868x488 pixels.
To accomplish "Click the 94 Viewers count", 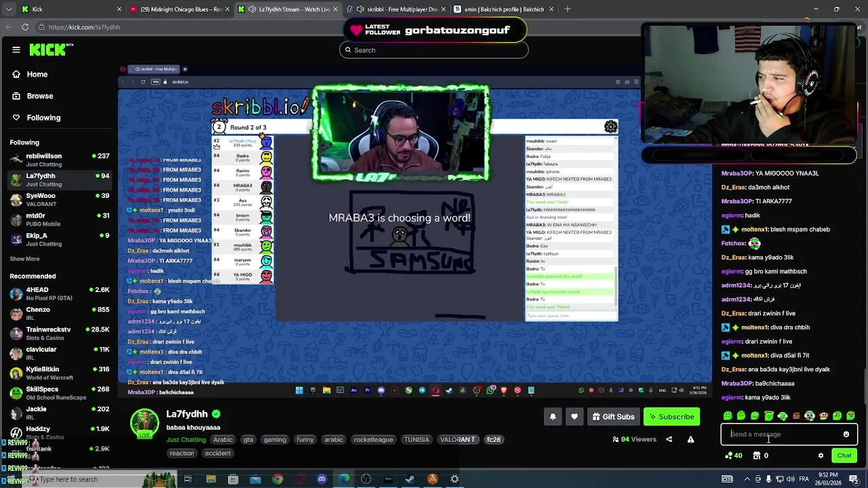I will pos(634,439).
